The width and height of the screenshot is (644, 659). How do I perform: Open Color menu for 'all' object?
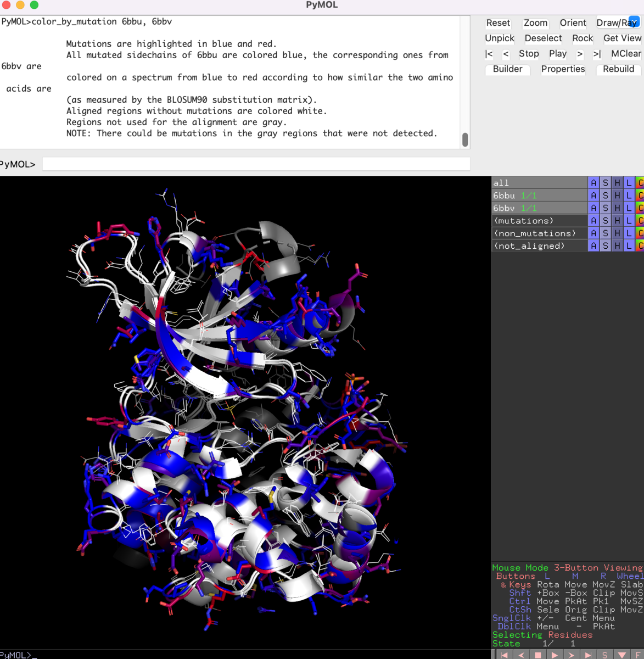640,183
